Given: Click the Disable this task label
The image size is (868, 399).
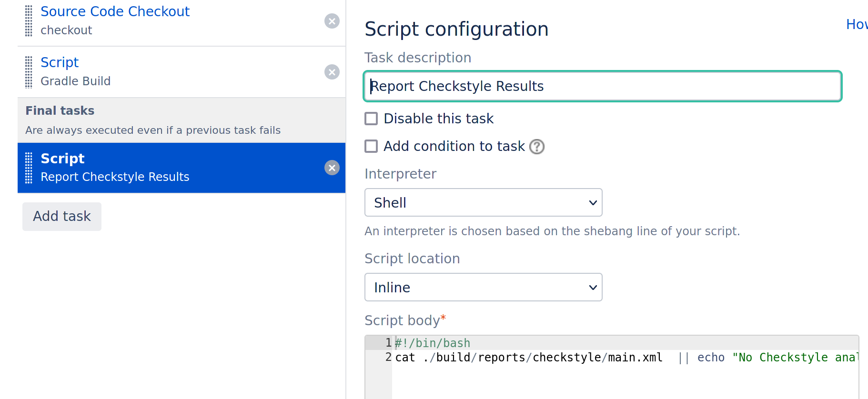Looking at the screenshot, I should (438, 119).
